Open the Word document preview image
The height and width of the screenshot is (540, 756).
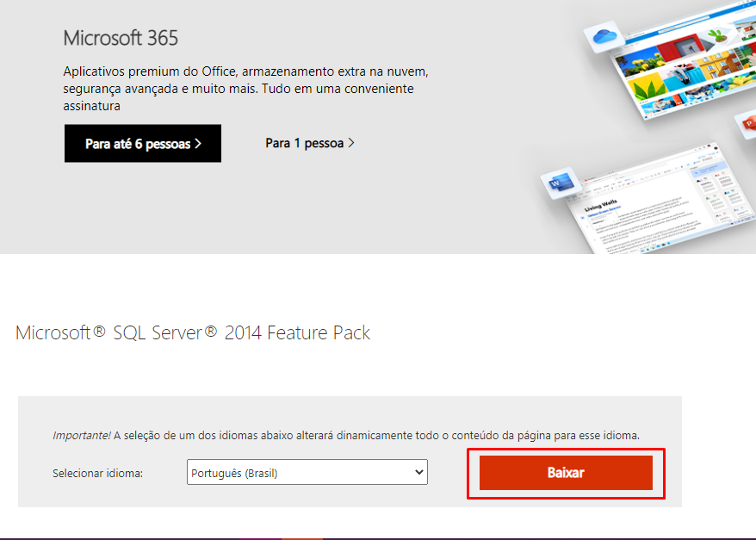[654, 207]
